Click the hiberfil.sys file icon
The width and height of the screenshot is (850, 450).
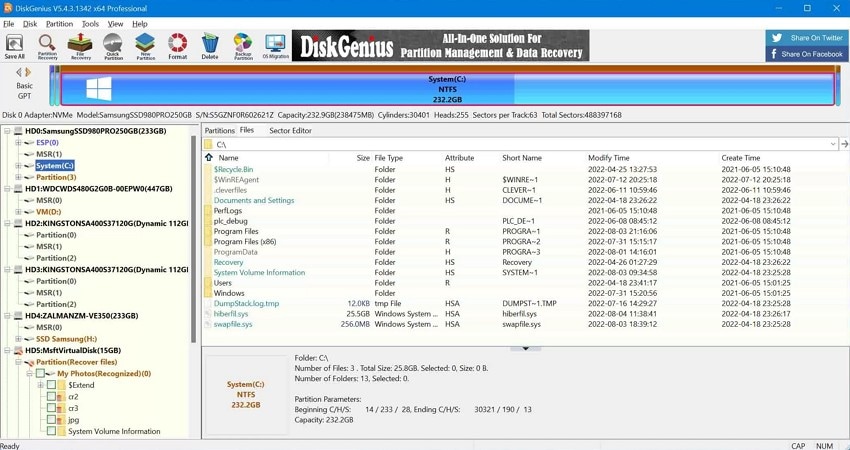tap(208, 314)
